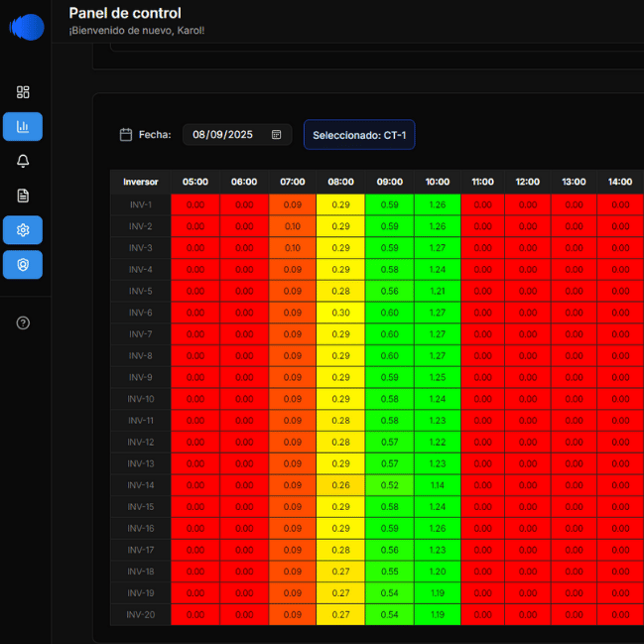Click the 05:00 column header
The width and height of the screenshot is (644, 644).
pos(195,182)
